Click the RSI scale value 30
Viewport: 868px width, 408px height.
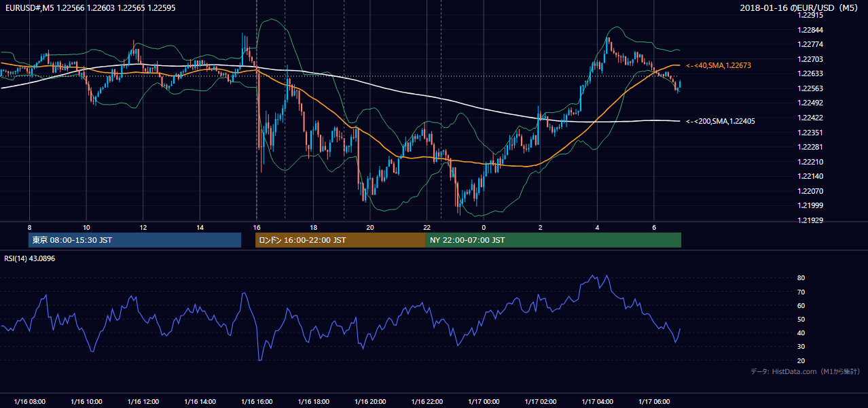pyautogui.click(x=801, y=347)
